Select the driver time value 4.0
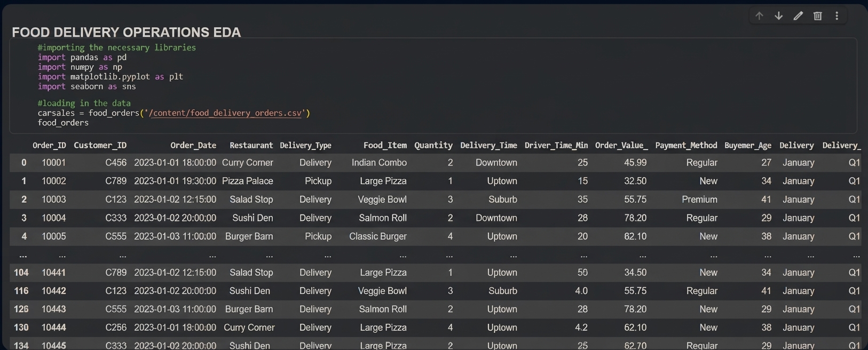Image resolution: width=868 pixels, height=350 pixels. click(581, 291)
